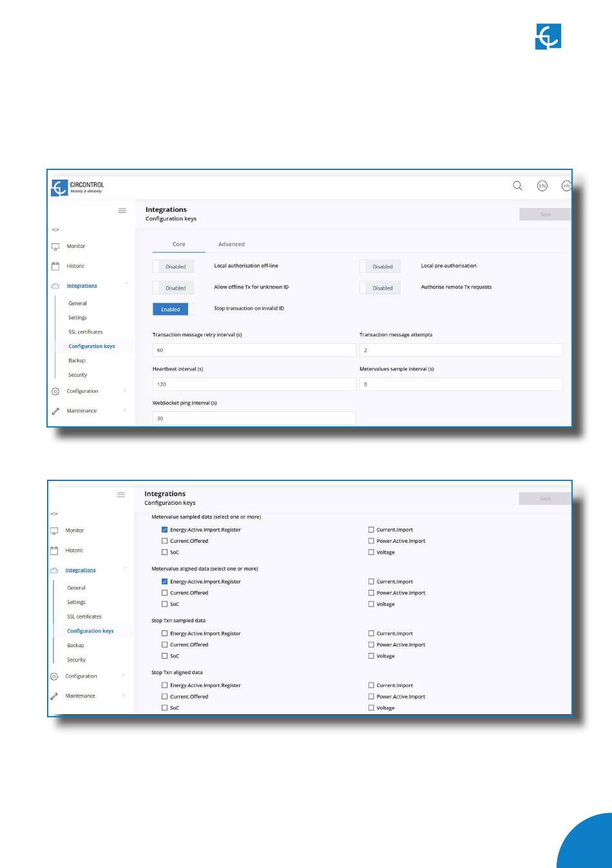Check Power.Active.Import under Metervalue sampled data
This screenshot has height=868, width=612.
[371, 541]
